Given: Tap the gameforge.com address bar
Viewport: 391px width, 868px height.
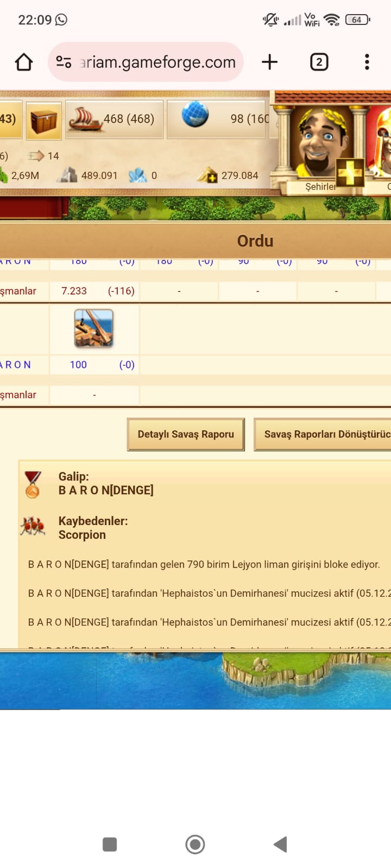Looking at the screenshot, I should click(x=146, y=62).
